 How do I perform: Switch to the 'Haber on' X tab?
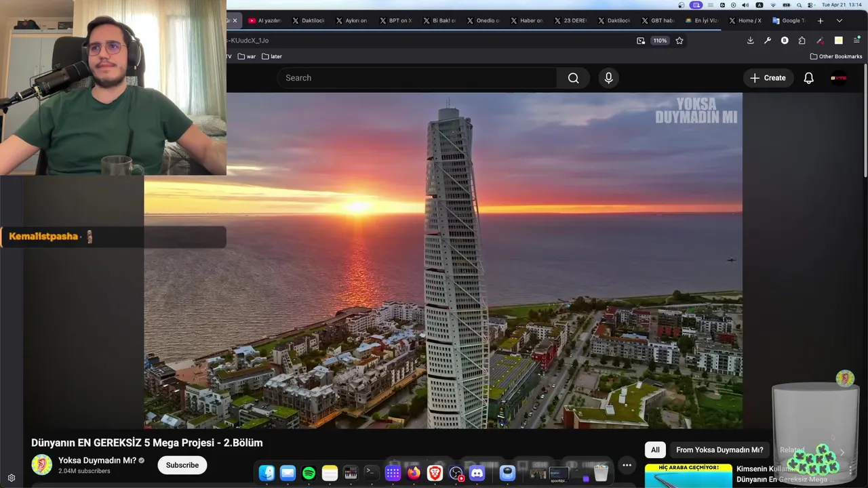(x=526, y=20)
